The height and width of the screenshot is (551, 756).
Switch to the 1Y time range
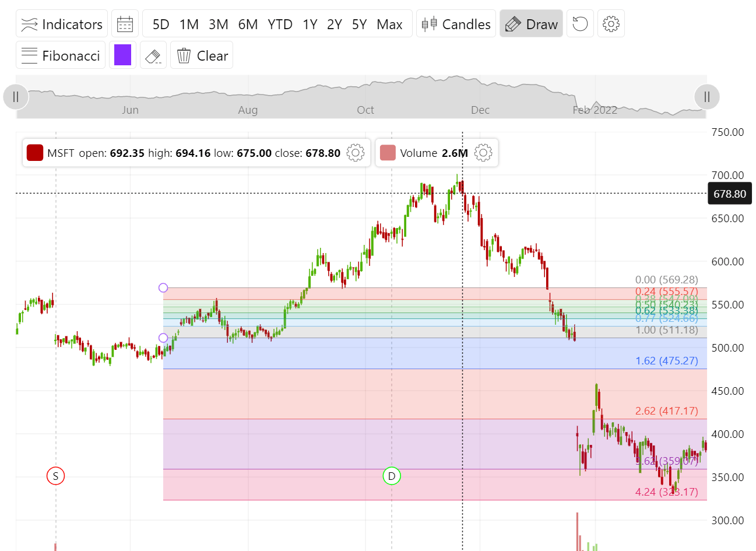coord(310,24)
